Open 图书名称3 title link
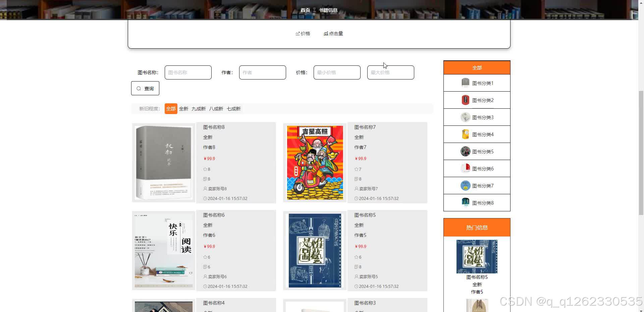 pos(365,303)
